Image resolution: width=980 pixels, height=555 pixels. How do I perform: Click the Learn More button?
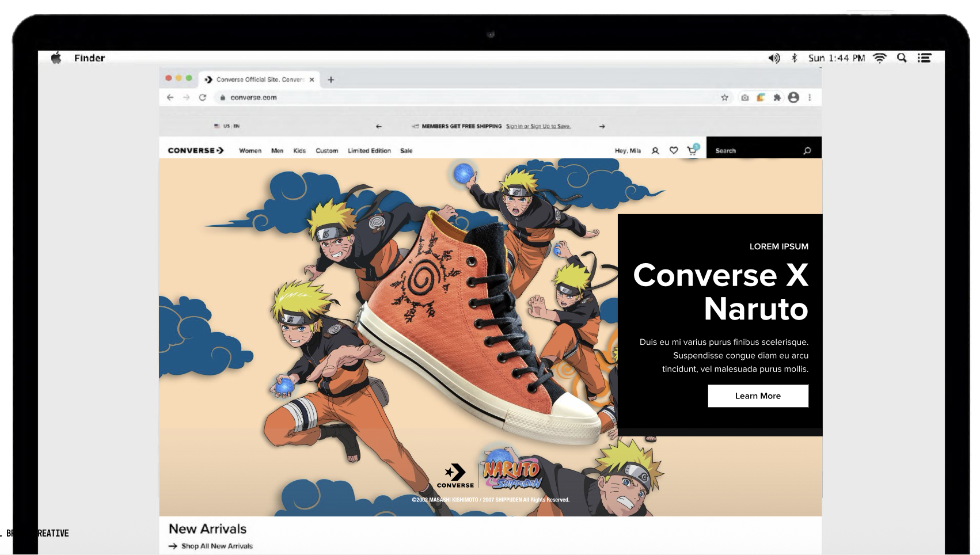(758, 396)
